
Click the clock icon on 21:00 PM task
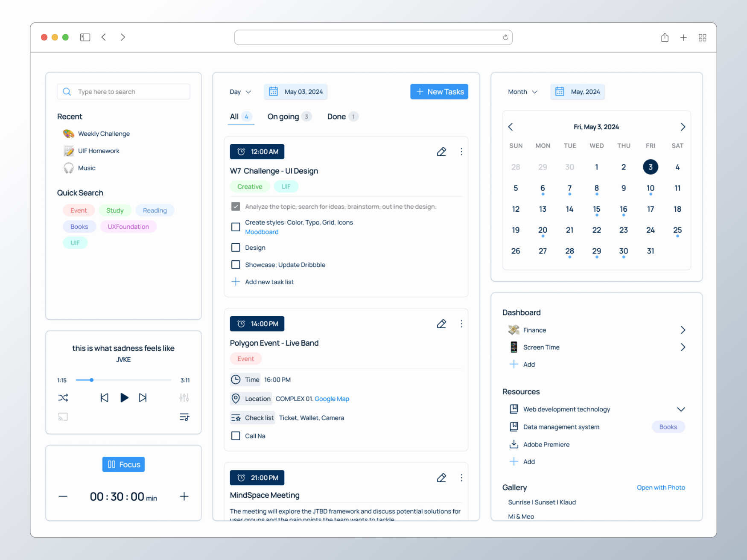click(241, 478)
